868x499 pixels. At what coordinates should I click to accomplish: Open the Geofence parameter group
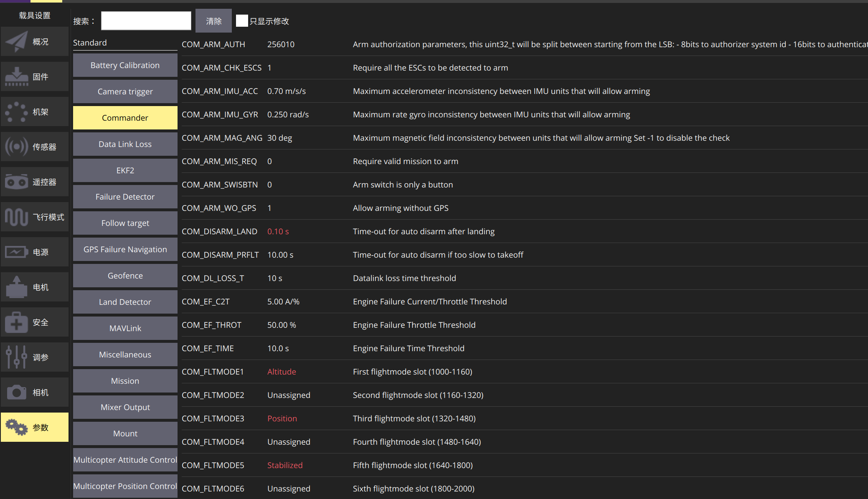125,276
